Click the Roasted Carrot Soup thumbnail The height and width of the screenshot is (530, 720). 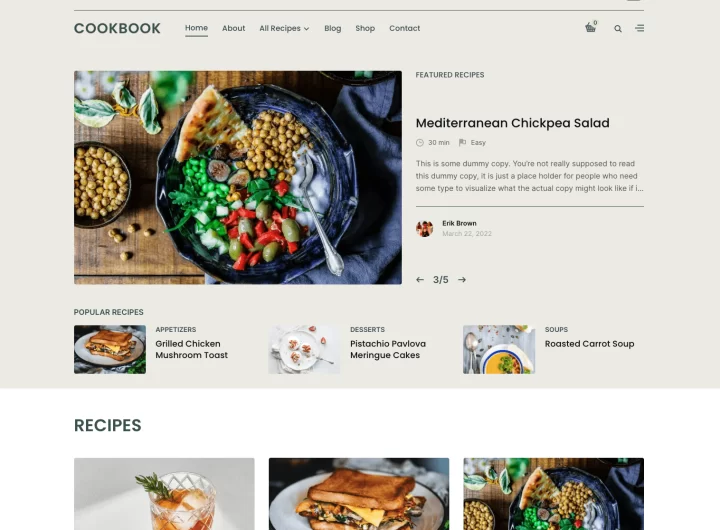tap(499, 350)
